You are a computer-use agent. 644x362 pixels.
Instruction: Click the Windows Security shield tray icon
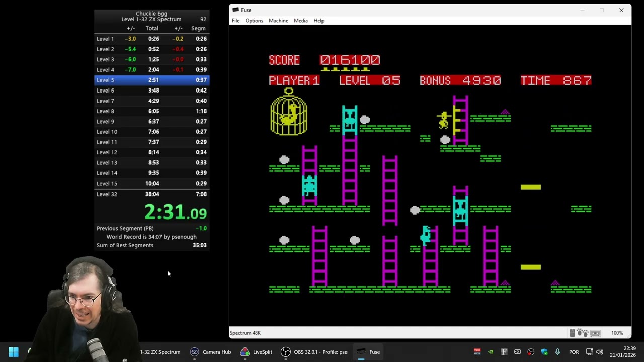click(x=544, y=352)
